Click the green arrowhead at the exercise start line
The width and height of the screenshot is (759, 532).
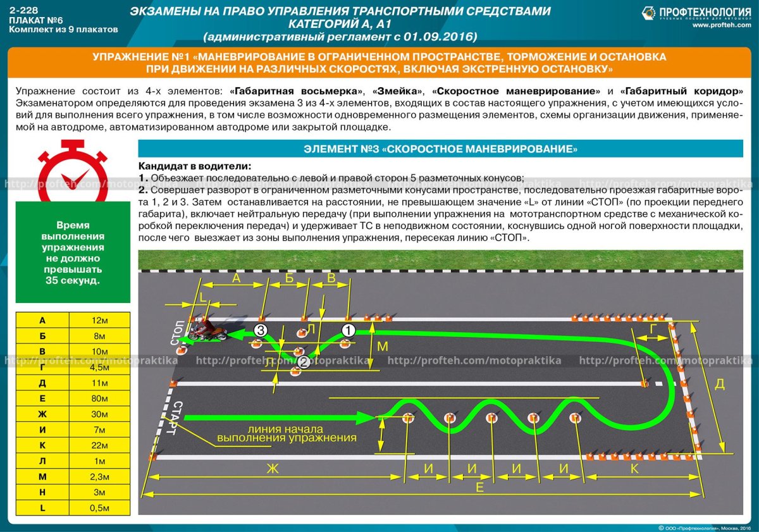366,417
